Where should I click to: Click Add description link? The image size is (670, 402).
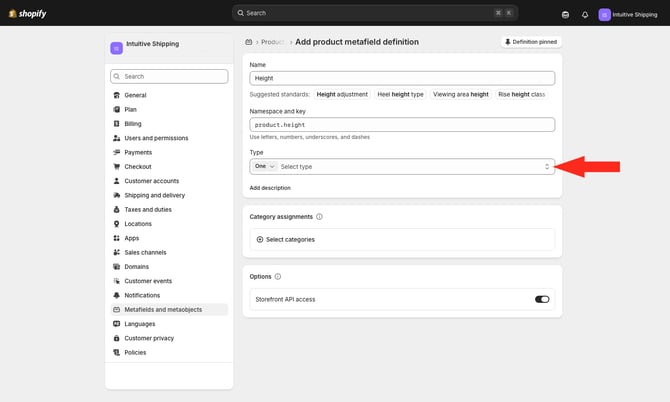tap(270, 188)
